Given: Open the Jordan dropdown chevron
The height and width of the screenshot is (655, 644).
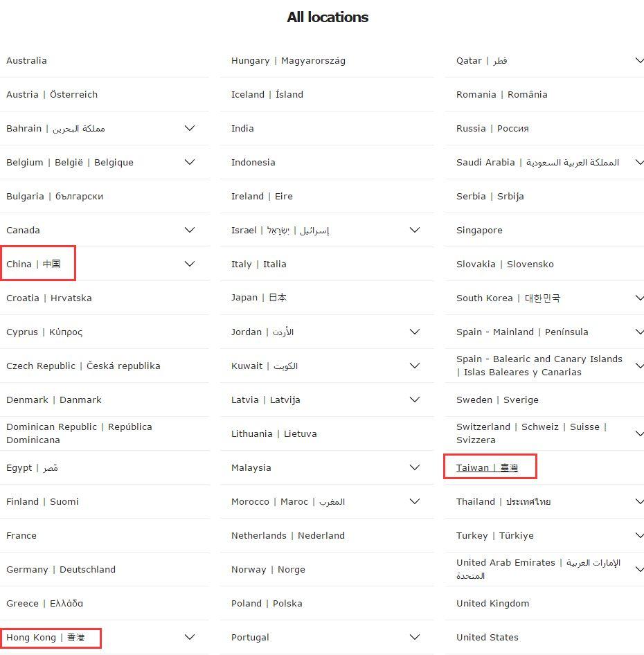Looking at the screenshot, I should (x=414, y=332).
